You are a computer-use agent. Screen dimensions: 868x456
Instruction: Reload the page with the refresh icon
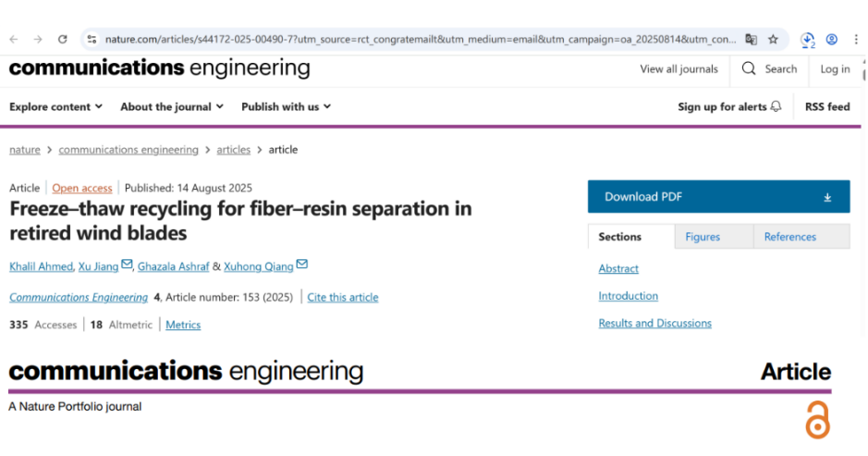pos(63,40)
